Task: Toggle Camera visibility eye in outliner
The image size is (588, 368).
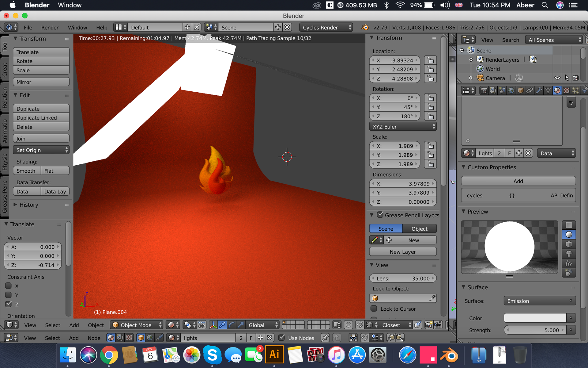Action: tap(557, 78)
